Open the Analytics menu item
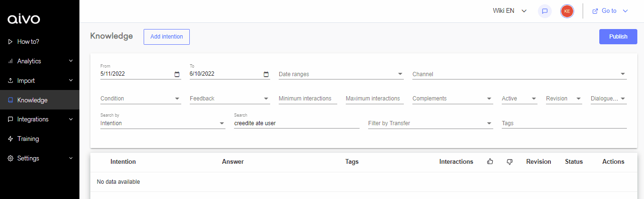Viewport: 644px width, 199px height. click(x=39, y=61)
